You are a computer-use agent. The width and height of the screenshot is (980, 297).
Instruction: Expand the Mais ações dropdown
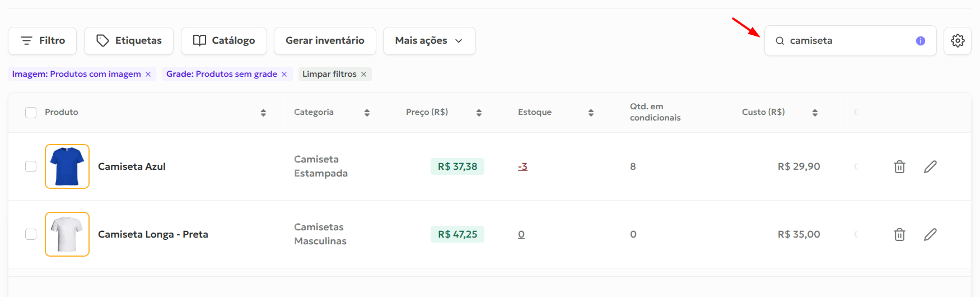pyautogui.click(x=430, y=41)
